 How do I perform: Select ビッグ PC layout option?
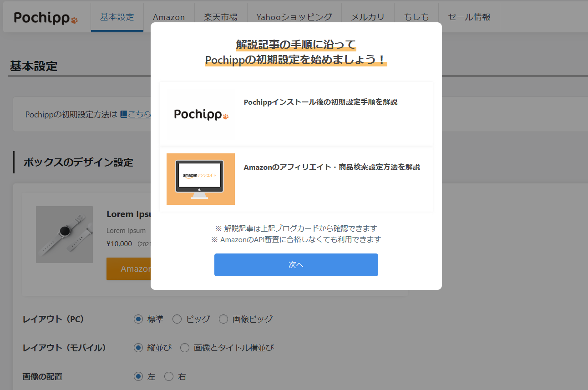(x=177, y=319)
